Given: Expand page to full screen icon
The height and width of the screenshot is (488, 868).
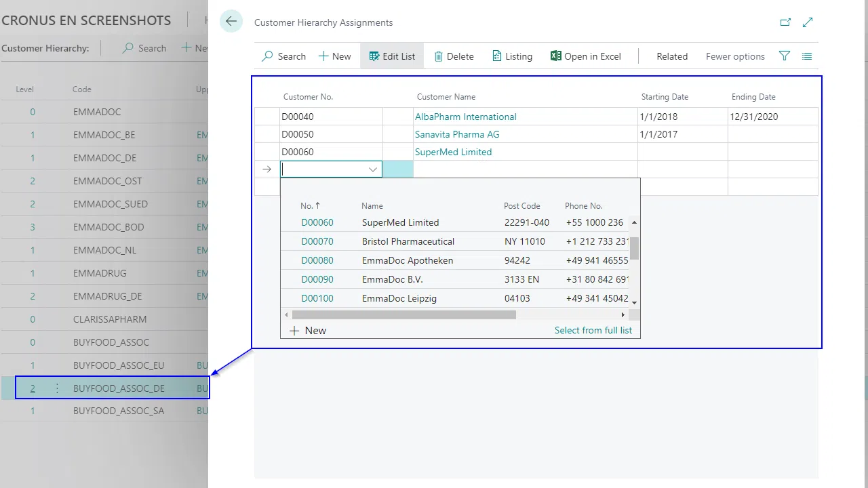Looking at the screenshot, I should [x=808, y=22].
